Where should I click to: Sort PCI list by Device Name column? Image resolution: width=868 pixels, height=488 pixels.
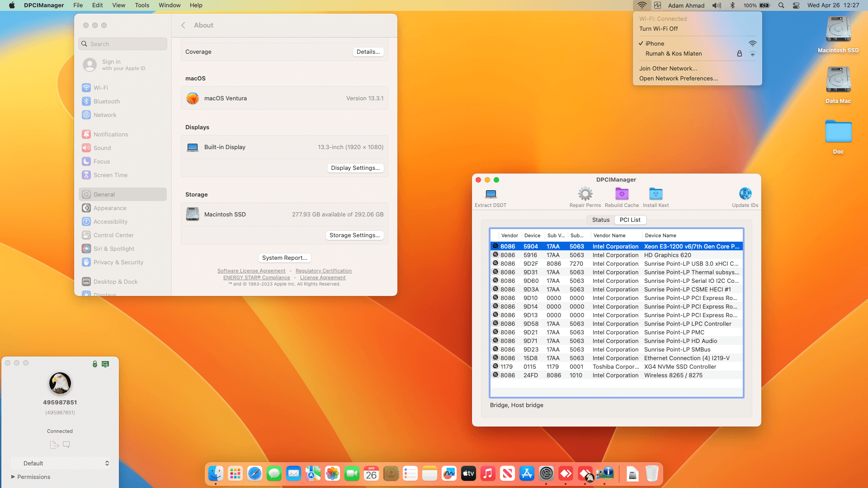click(x=692, y=235)
